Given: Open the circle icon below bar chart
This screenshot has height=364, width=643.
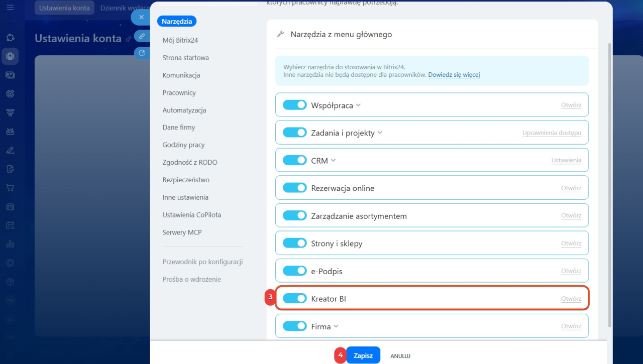Looking at the screenshot, I should pos(10,263).
